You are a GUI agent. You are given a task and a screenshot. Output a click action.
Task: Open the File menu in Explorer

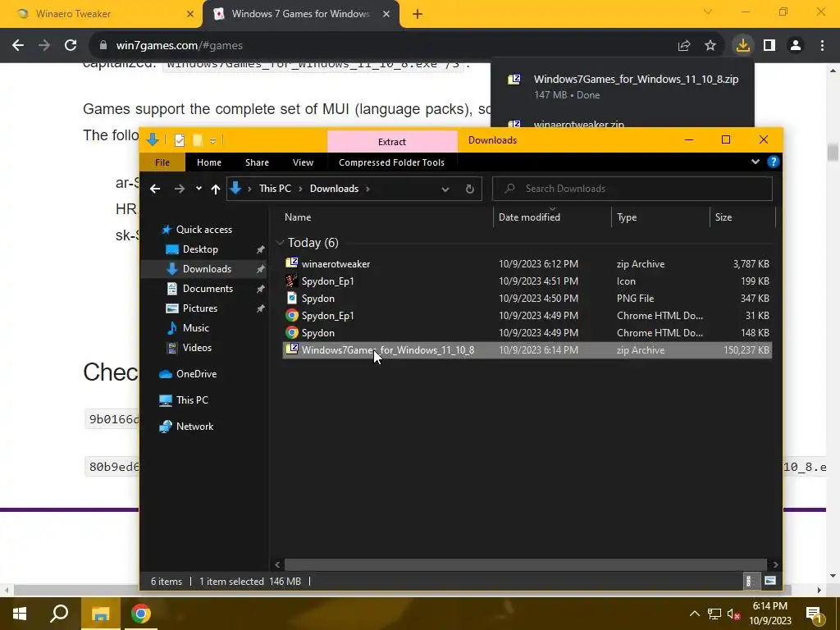tap(162, 162)
